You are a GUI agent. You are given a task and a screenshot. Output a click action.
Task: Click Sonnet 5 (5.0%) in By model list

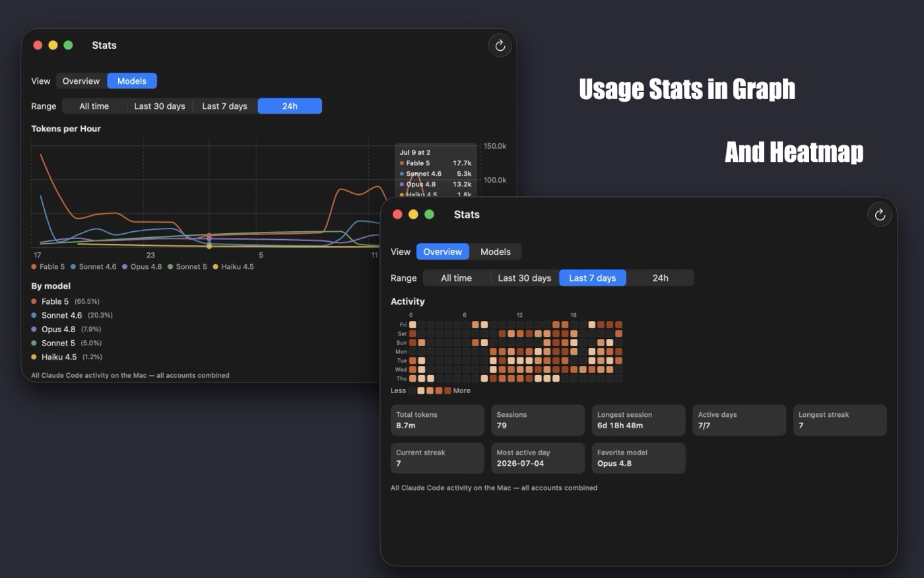click(66, 343)
